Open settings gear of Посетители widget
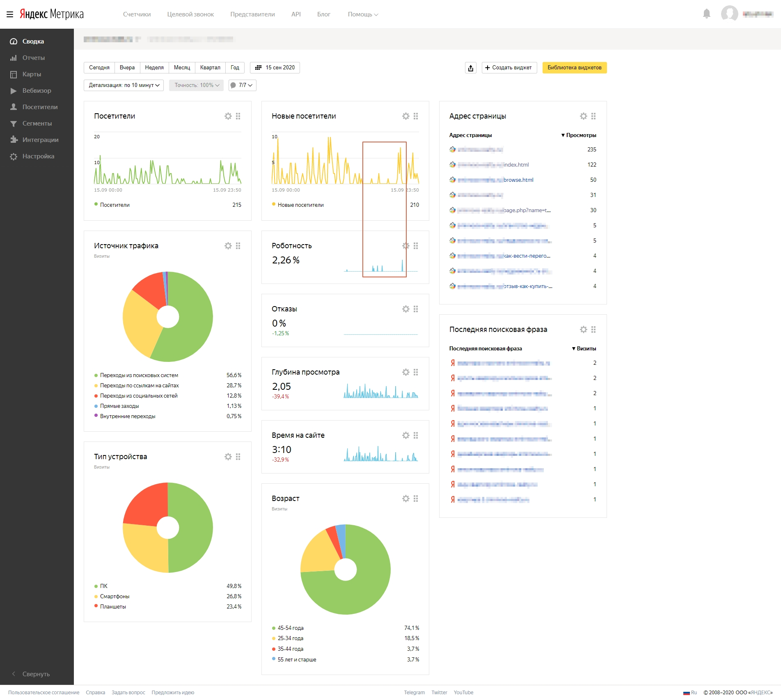This screenshot has width=781, height=700. pyautogui.click(x=228, y=116)
